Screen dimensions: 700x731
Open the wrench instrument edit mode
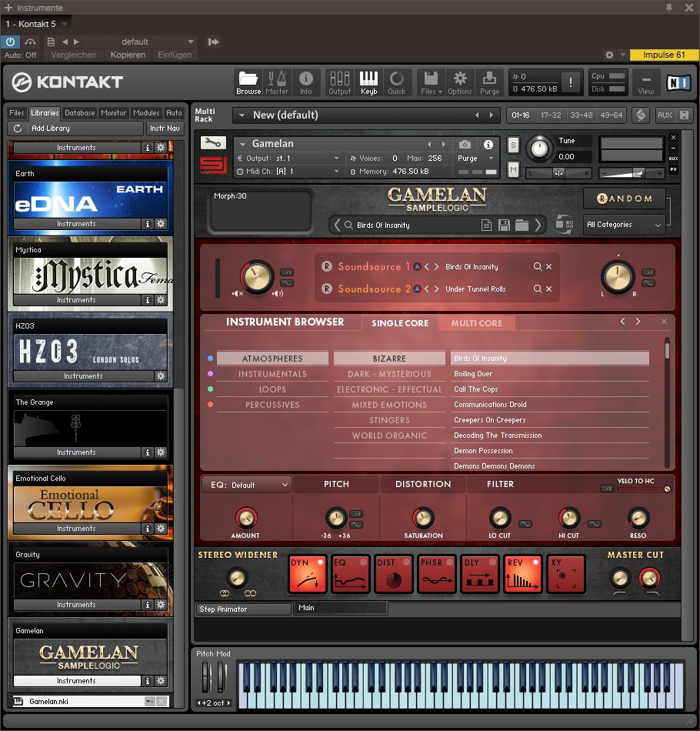213,142
